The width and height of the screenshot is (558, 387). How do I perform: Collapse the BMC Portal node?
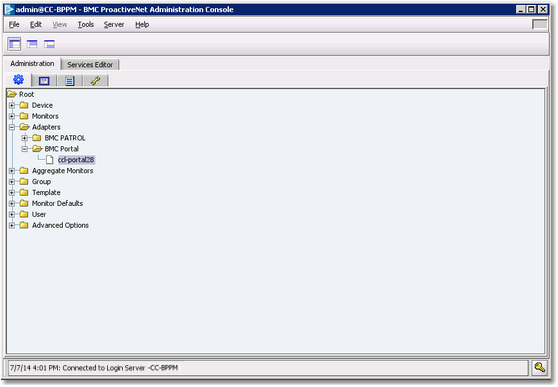pyautogui.click(x=24, y=149)
